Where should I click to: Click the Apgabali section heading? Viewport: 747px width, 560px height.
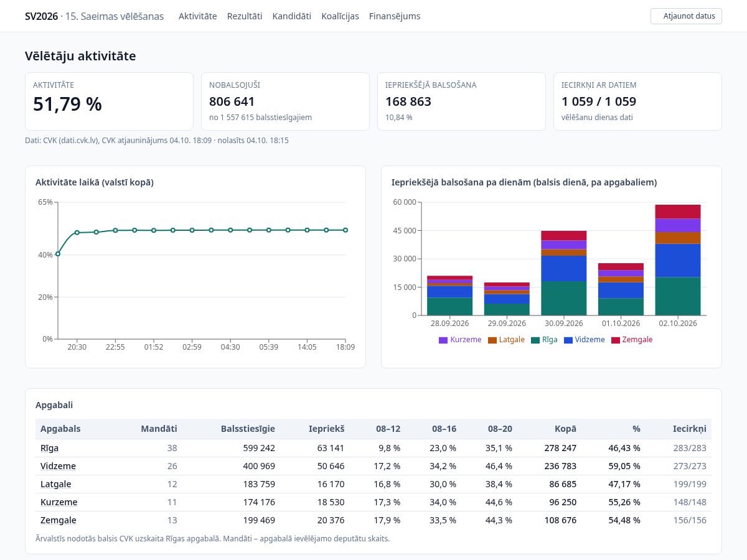coord(54,405)
